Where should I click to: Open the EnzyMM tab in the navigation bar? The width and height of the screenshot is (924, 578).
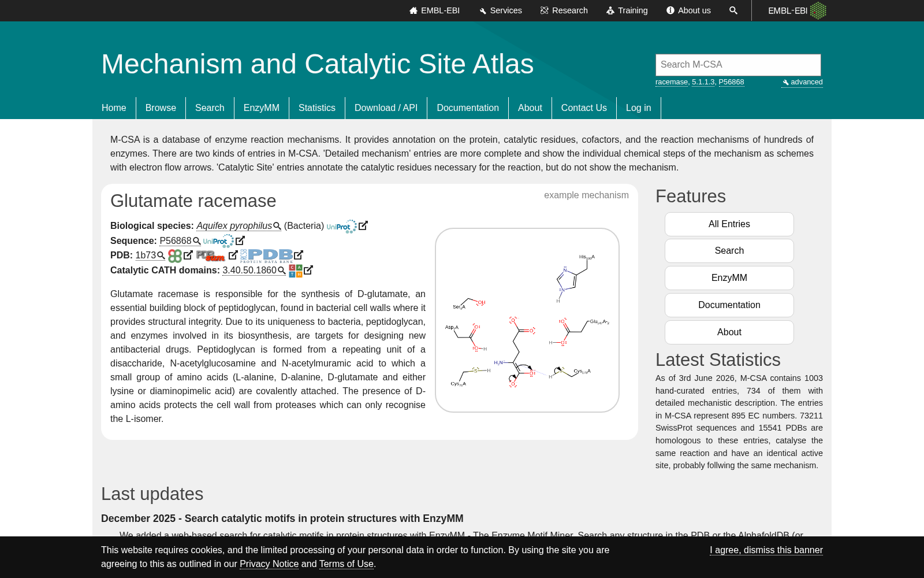pos(262,108)
